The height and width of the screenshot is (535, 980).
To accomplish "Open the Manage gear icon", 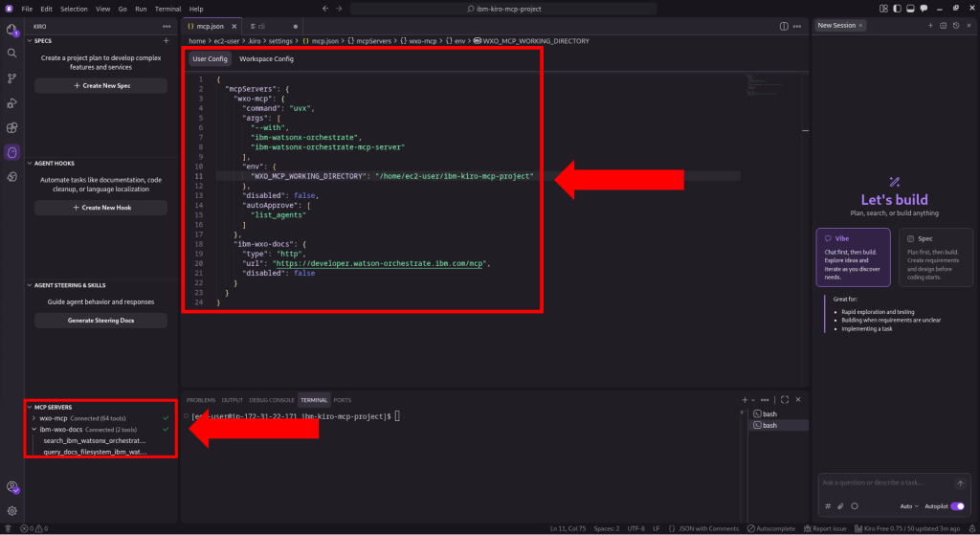I will tap(11, 511).
